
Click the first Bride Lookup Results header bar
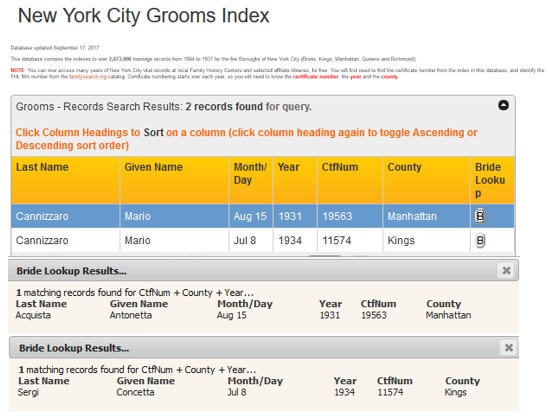(263, 270)
